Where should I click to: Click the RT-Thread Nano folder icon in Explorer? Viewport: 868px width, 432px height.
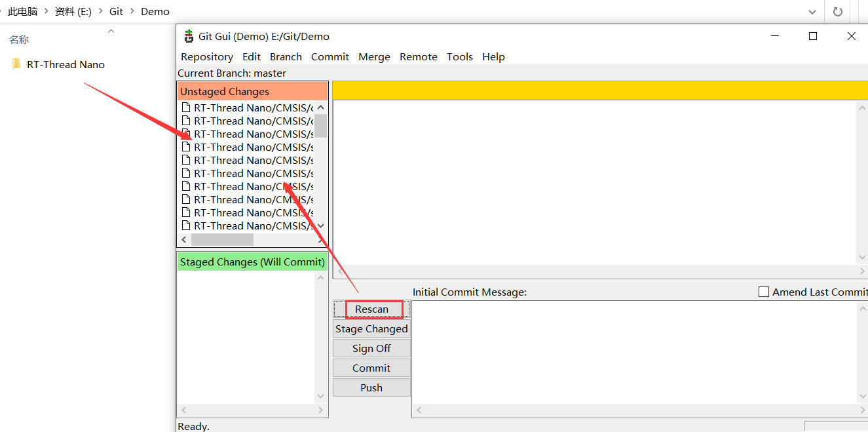[16, 64]
